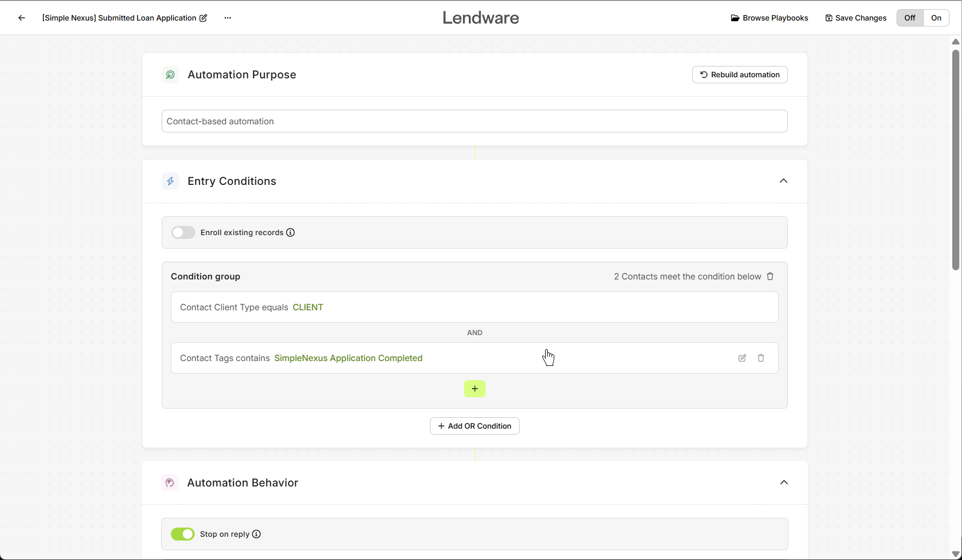Click the green plus to add condition

pos(474,389)
